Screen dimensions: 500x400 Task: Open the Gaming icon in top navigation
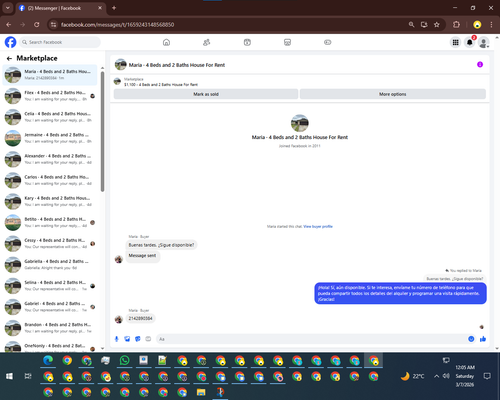(328, 42)
